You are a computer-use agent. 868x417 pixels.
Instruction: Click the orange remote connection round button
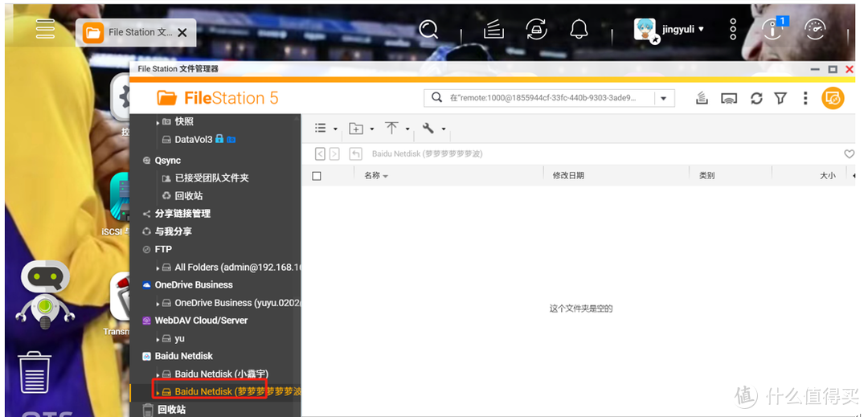point(833,99)
